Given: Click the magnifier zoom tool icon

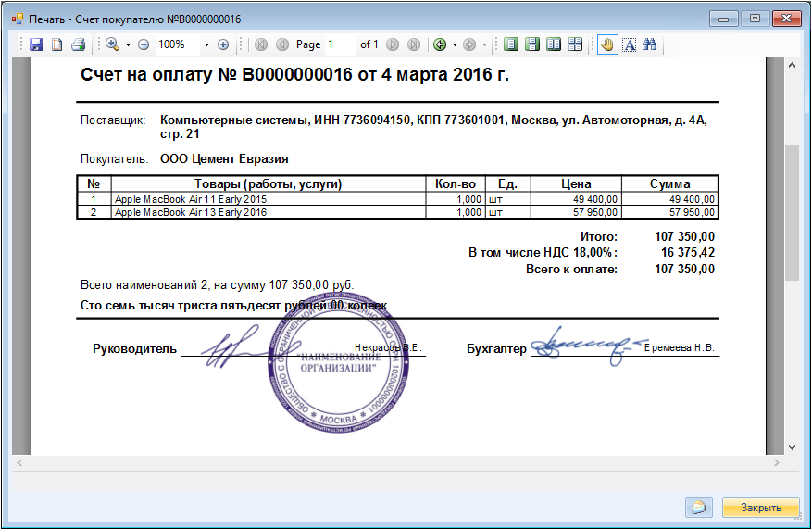Looking at the screenshot, I should pos(112,44).
